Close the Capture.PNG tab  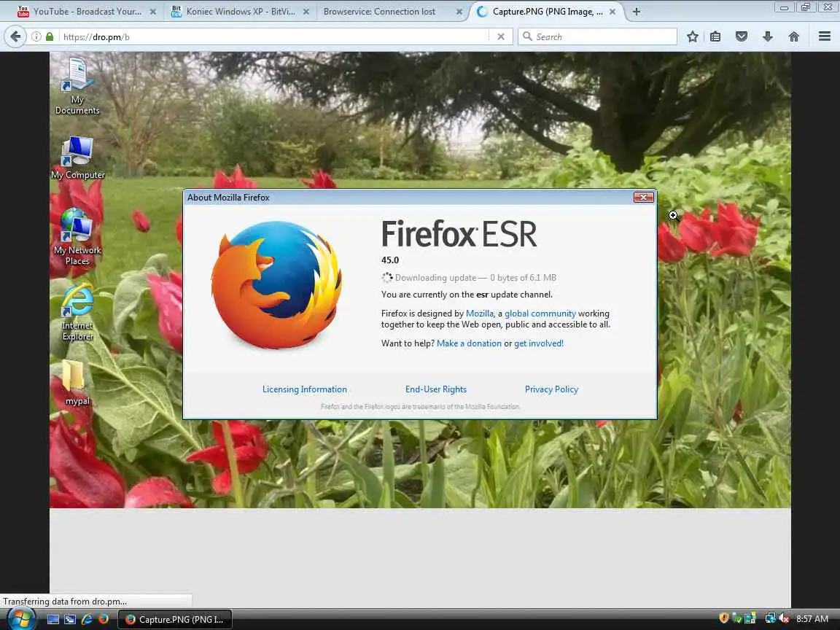coord(612,11)
